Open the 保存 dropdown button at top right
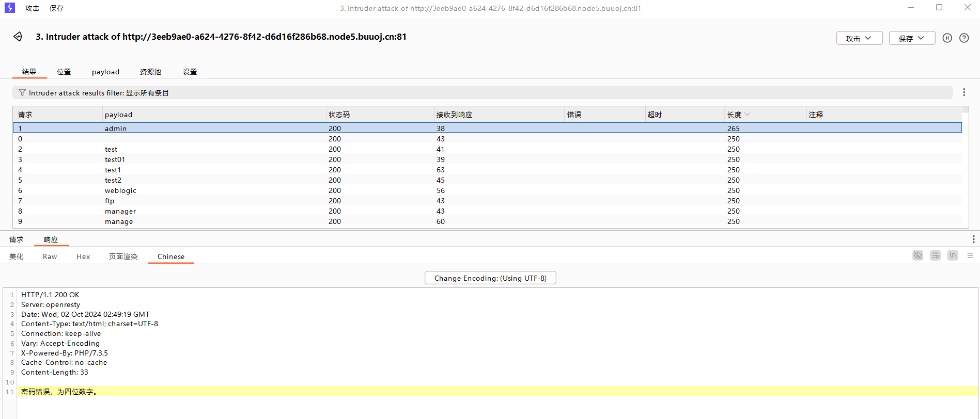The image size is (980, 419). coord(912,38)
